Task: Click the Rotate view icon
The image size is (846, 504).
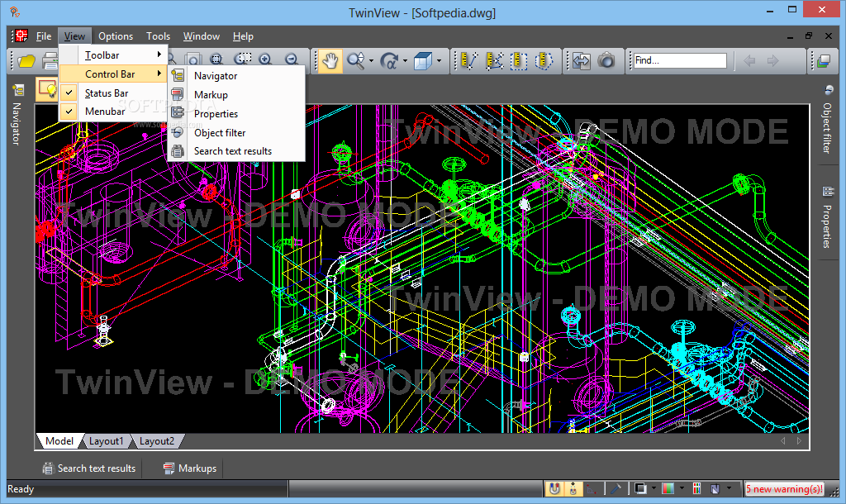Action: point(388,61)
